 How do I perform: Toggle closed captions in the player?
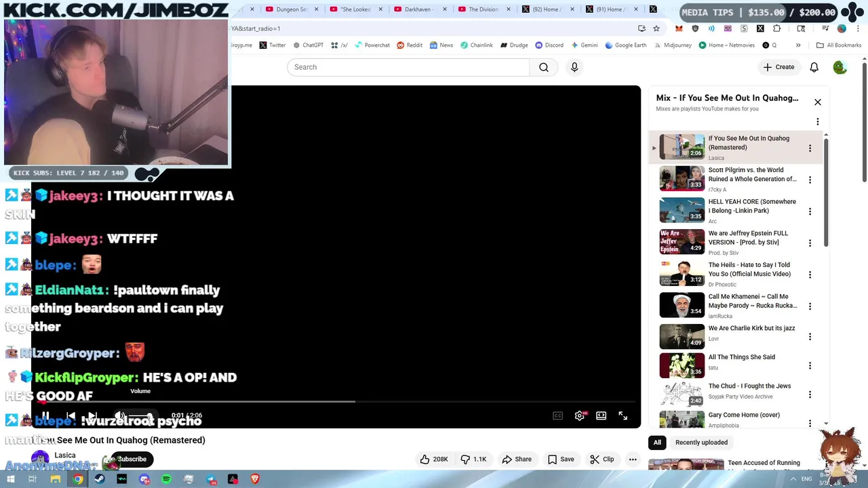557,415
